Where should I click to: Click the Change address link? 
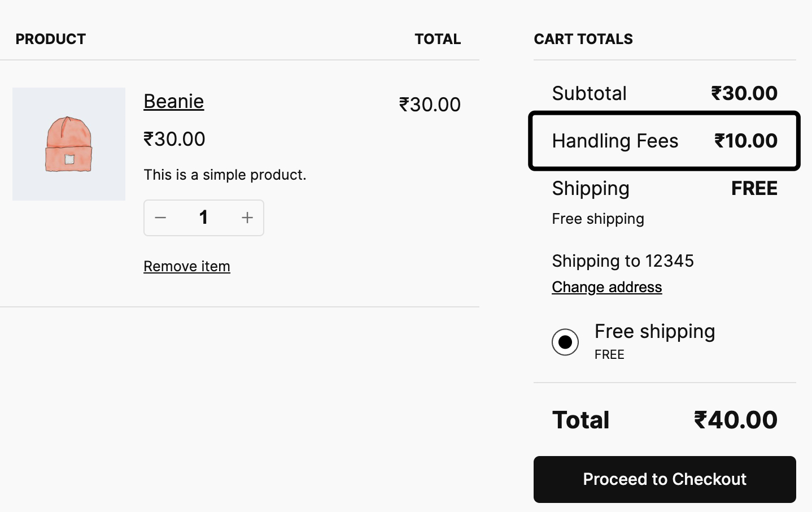click(607, 287)
